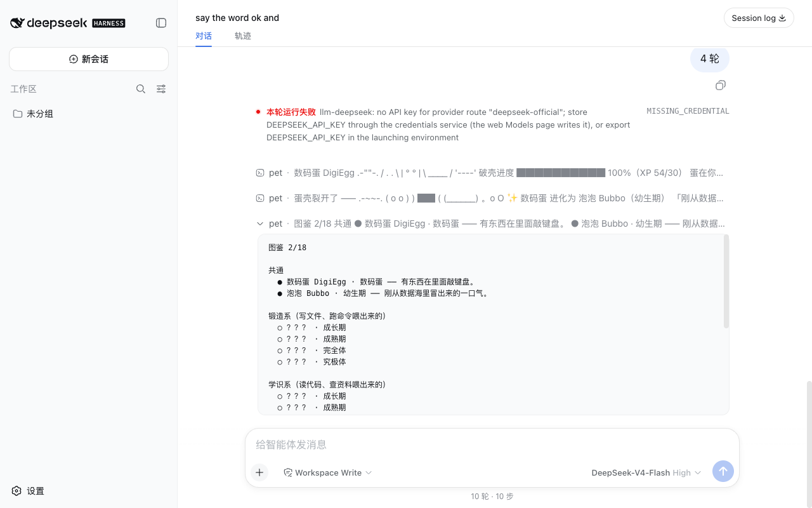Open the Workspace Write permission dropdown

pos(327,472)
